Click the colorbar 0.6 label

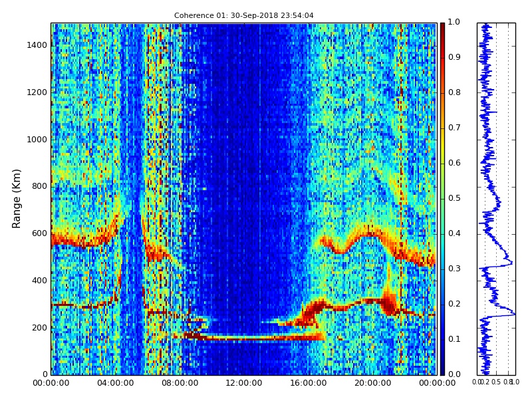tap(454, 163)
